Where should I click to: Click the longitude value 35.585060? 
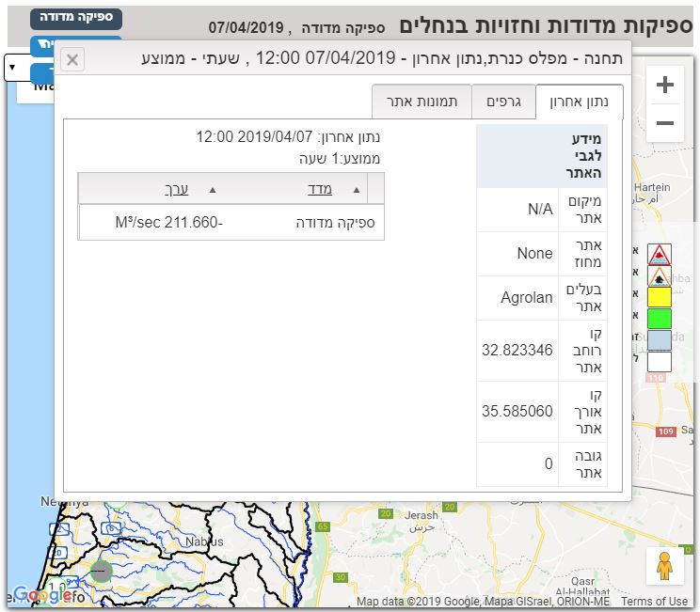click(517, 411)
